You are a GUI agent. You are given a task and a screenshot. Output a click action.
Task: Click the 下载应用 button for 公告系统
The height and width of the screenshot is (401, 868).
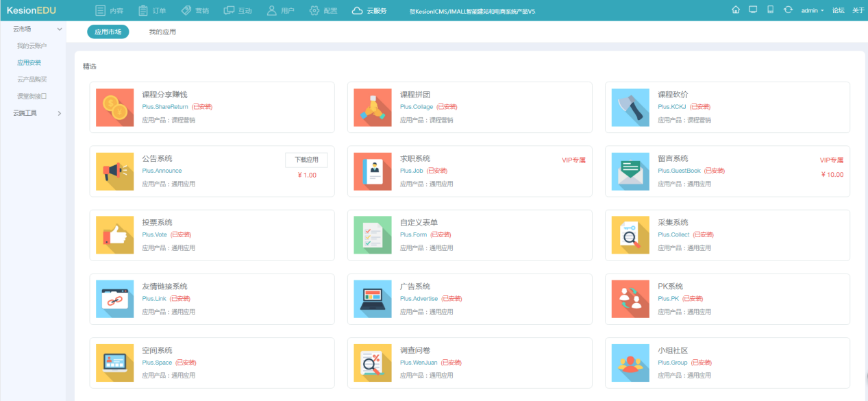[x=306, y=160]
